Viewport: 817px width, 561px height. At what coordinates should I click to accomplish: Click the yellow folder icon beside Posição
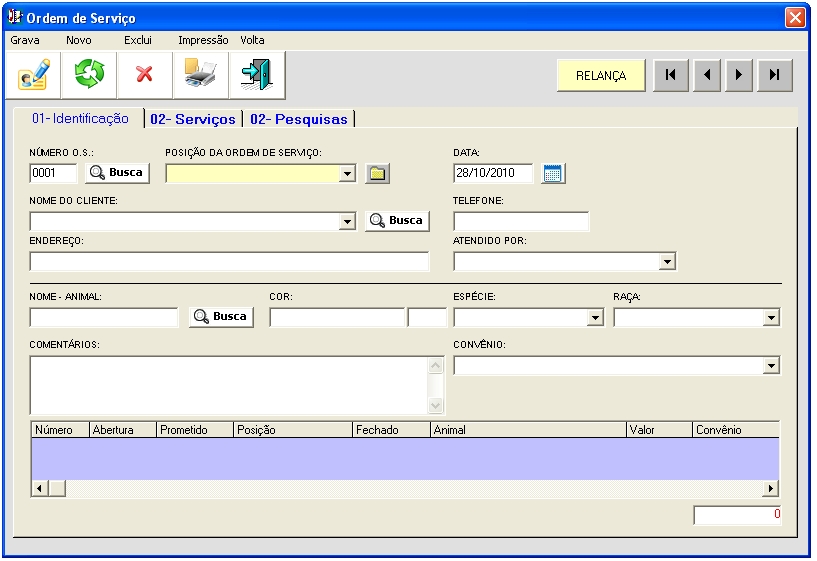(x=376, y=173)
